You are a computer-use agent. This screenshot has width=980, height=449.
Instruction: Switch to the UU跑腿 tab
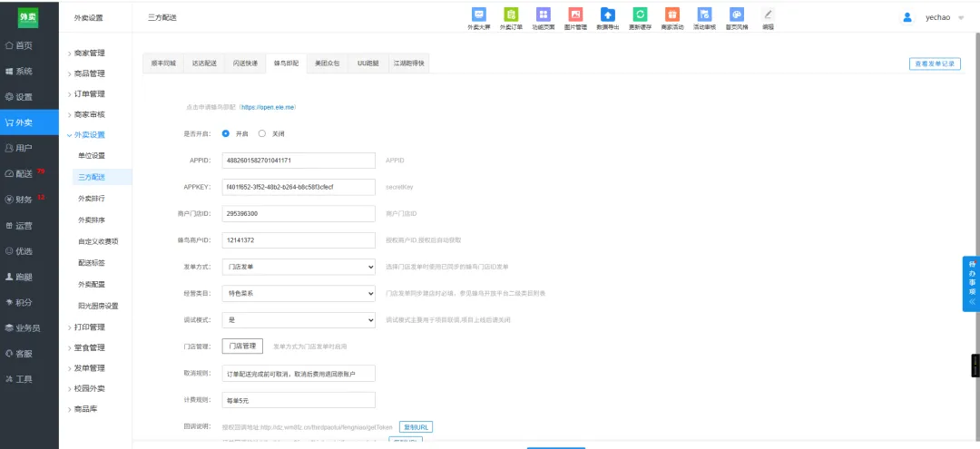[x=368, y=63]
